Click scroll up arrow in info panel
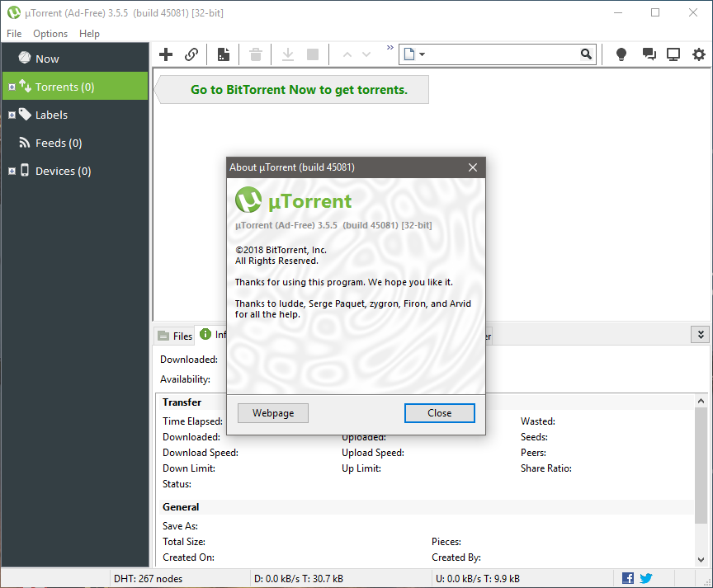The image size is (713, 588). tap(701, 402)
